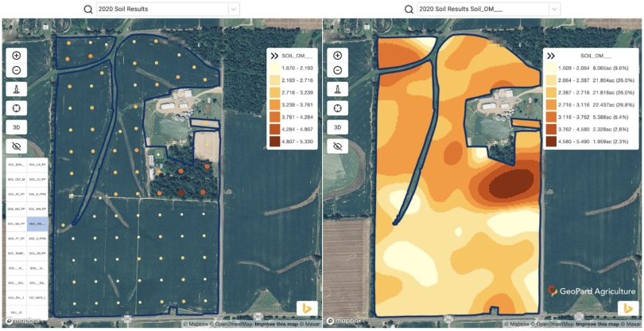Open Improve this map link on left map

277,325
